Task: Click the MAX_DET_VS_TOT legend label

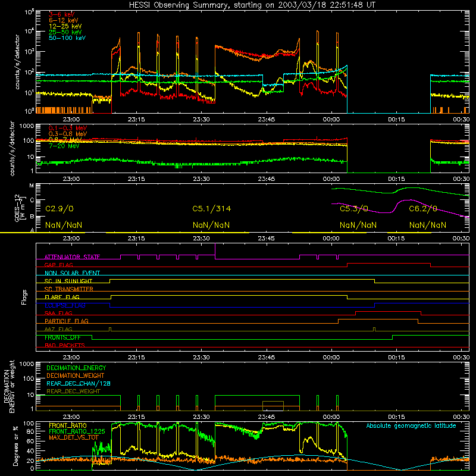Action: 74,437
